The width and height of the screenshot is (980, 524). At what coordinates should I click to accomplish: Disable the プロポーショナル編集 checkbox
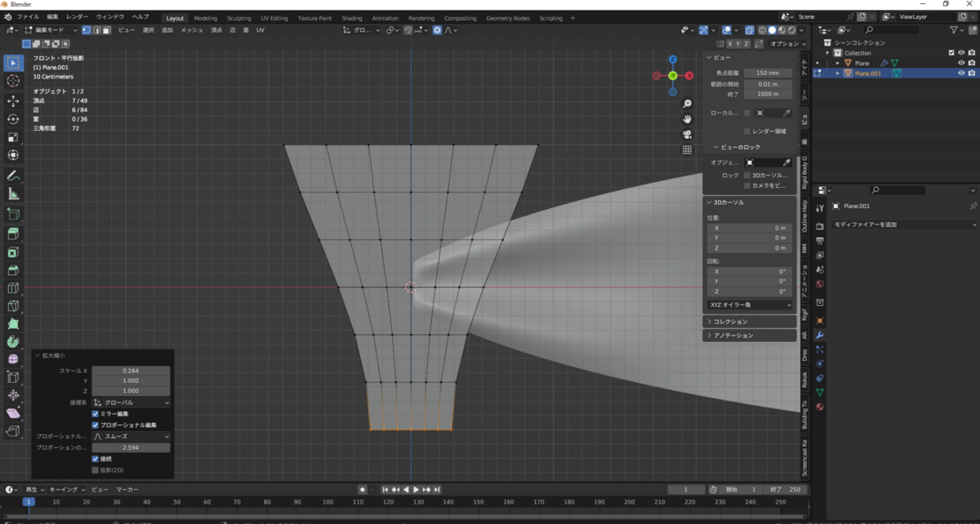[x=96, y=425]
